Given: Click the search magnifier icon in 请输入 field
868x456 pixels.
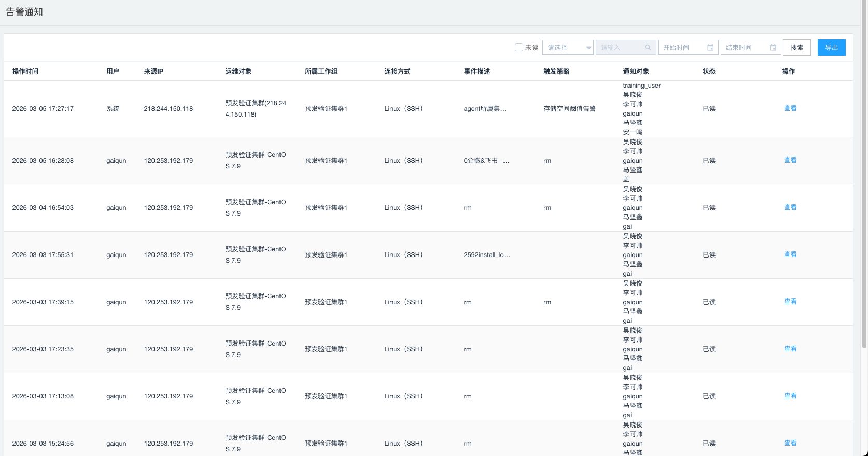Looking at the screenshot, I should (x=648, y=48).
